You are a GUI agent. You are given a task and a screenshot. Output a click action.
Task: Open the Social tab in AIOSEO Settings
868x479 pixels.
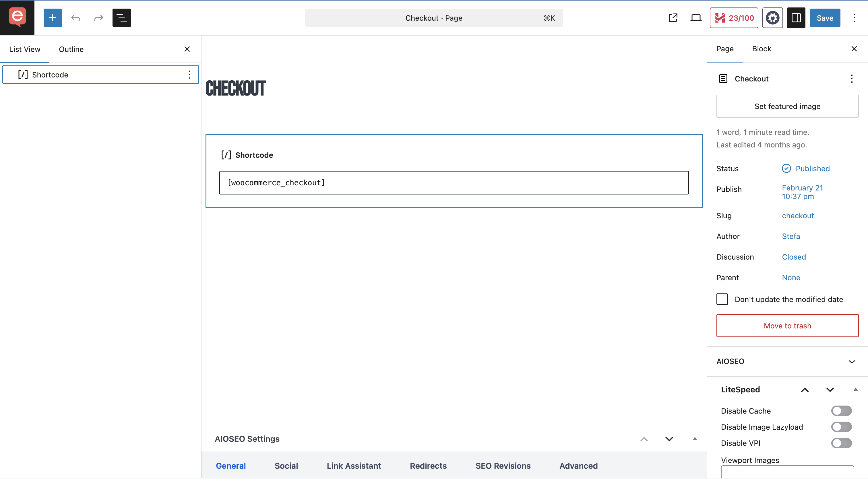coord(286,466)
